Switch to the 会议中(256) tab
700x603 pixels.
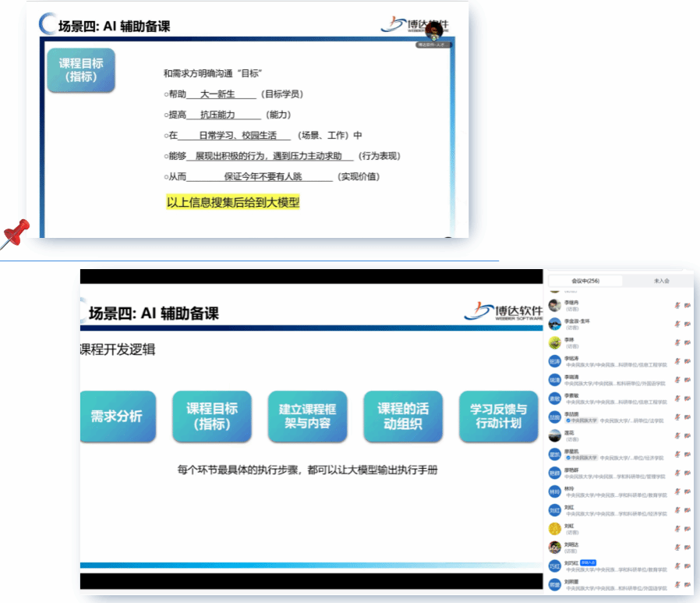click(585, 281)
